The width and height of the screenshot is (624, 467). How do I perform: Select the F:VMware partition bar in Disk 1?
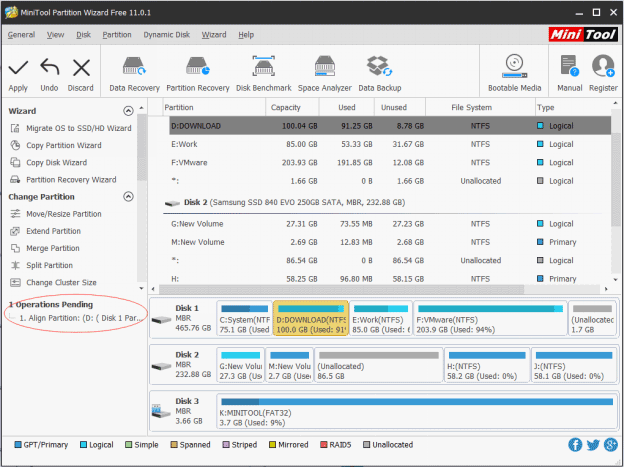pos(489,319)
